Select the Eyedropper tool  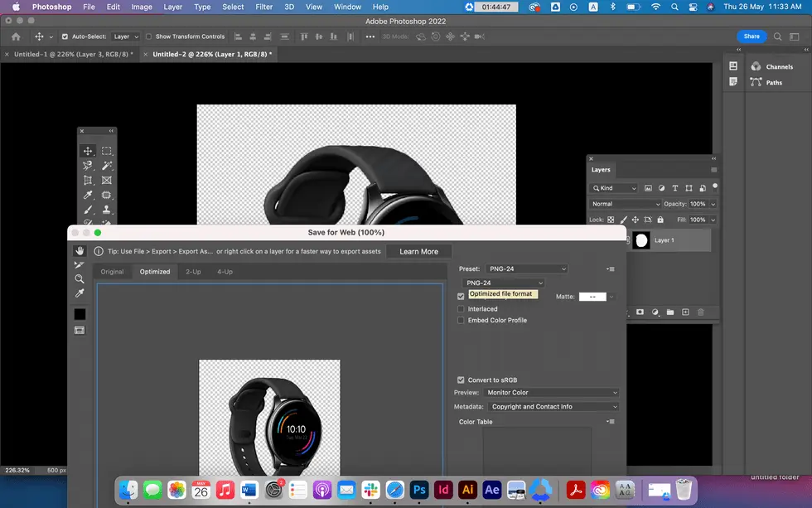point(86,196)
